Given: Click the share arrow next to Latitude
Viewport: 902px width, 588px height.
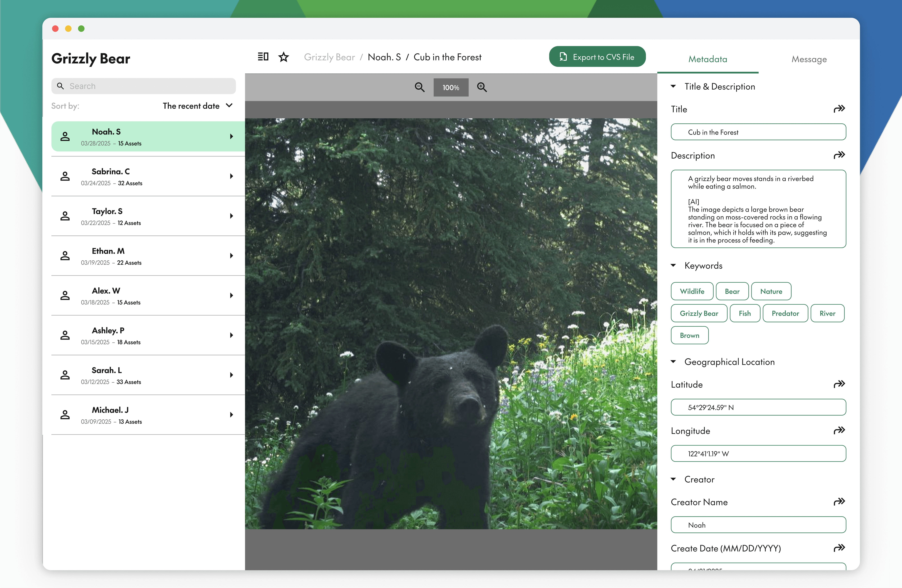Looking at the screenshot, I should tap(839, 384).
